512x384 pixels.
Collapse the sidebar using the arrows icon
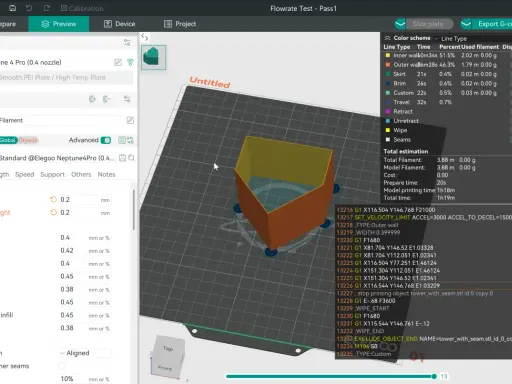(144, 37)
